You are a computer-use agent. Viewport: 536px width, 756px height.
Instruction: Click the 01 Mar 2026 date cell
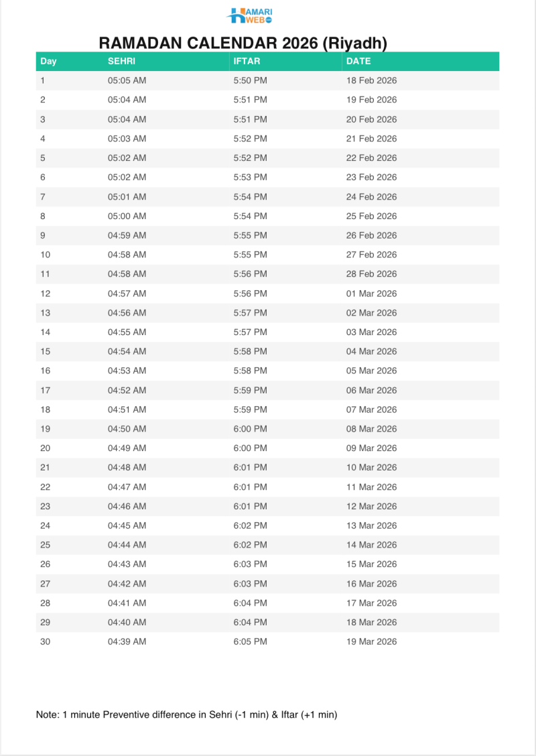[x=372, y=294]
